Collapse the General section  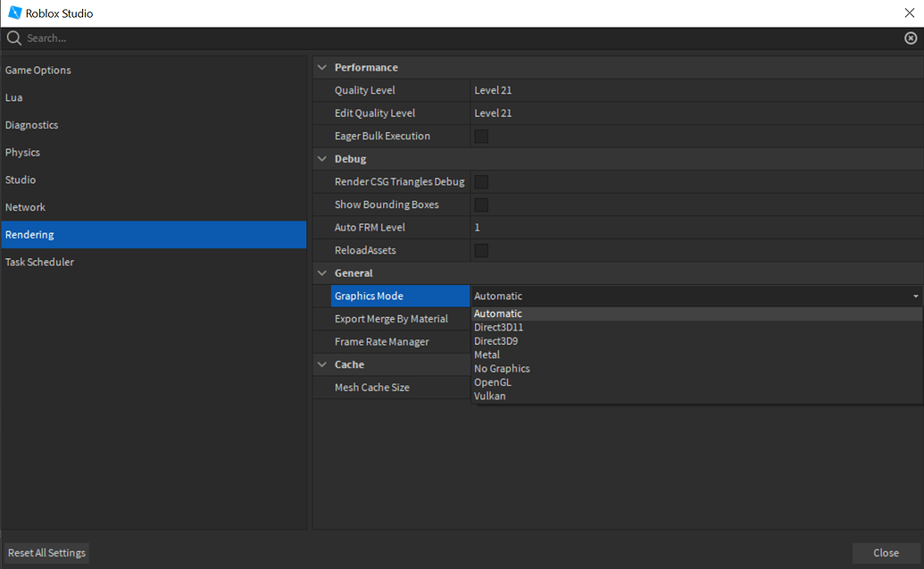click(x=321, y=272)
